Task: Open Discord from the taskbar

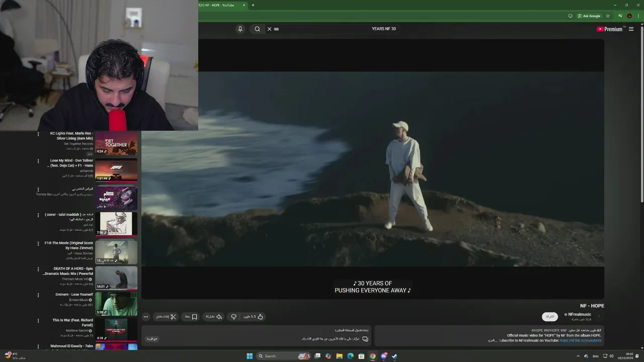Action: (x=383, y=356)
